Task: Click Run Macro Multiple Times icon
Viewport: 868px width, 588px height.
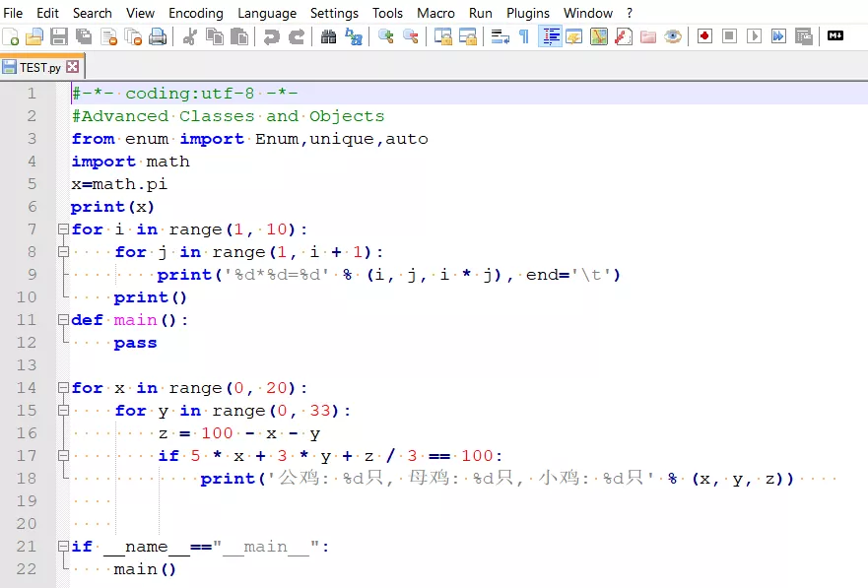Action: (x=778, y=36)
